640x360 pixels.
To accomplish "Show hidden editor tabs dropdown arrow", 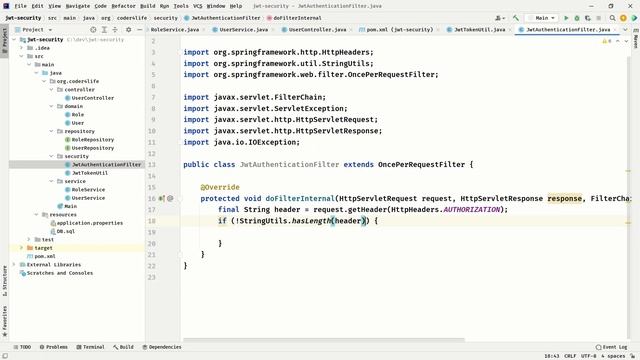I will (625, 30).
